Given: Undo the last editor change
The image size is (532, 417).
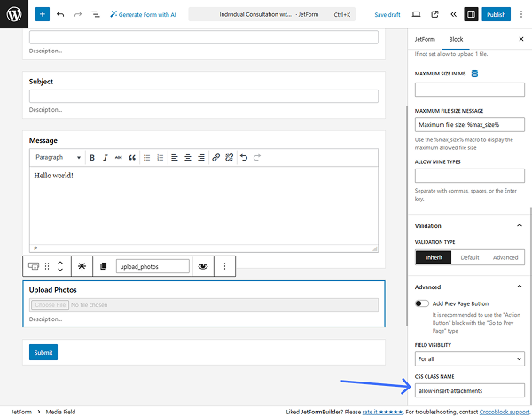Looking at the screenshot, I should pos(60,14).
